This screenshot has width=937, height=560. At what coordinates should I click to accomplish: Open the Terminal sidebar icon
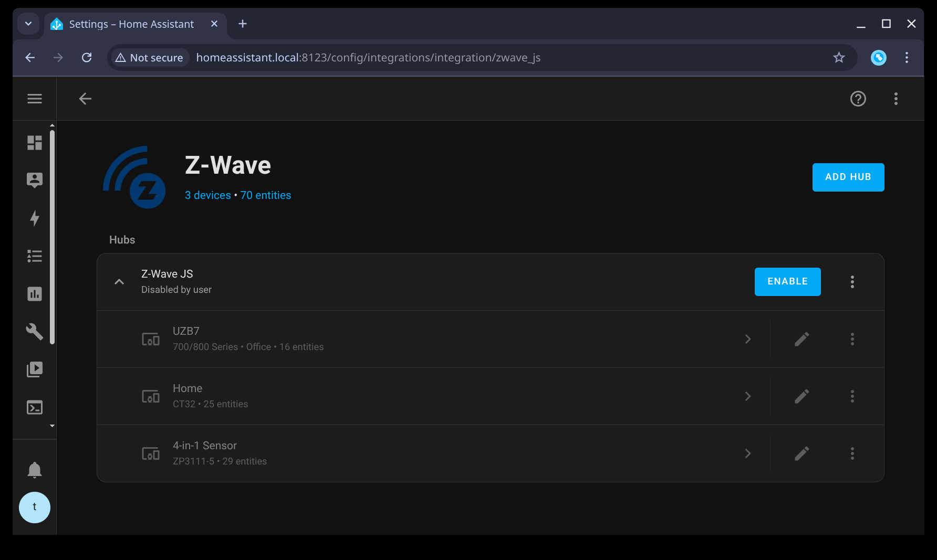point(35,407)
